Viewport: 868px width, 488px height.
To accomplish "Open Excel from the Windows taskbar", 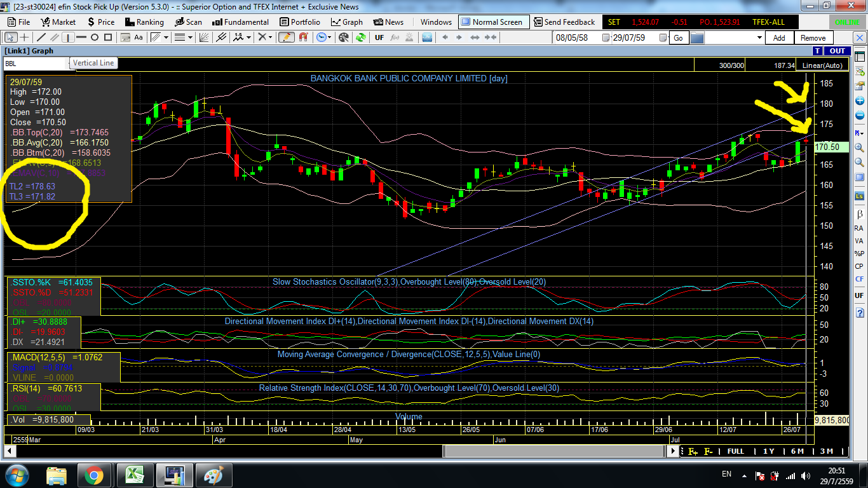I will pyautogui.click(x=134, y=475).
